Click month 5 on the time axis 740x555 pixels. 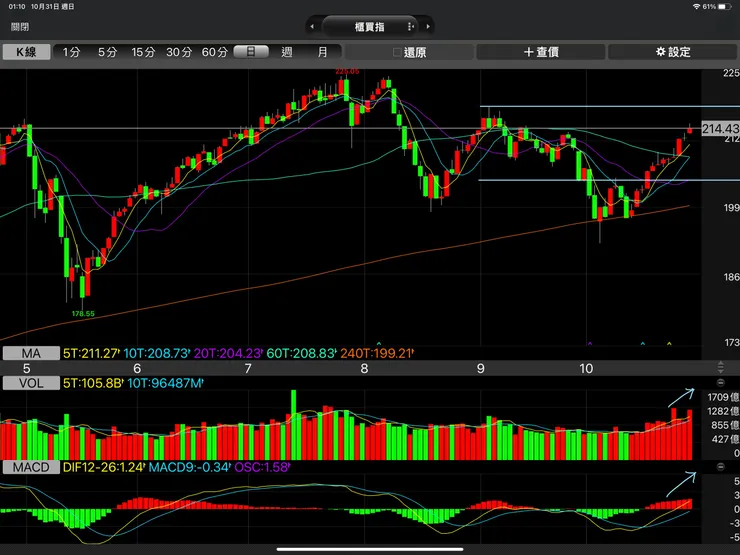point(26,369)
